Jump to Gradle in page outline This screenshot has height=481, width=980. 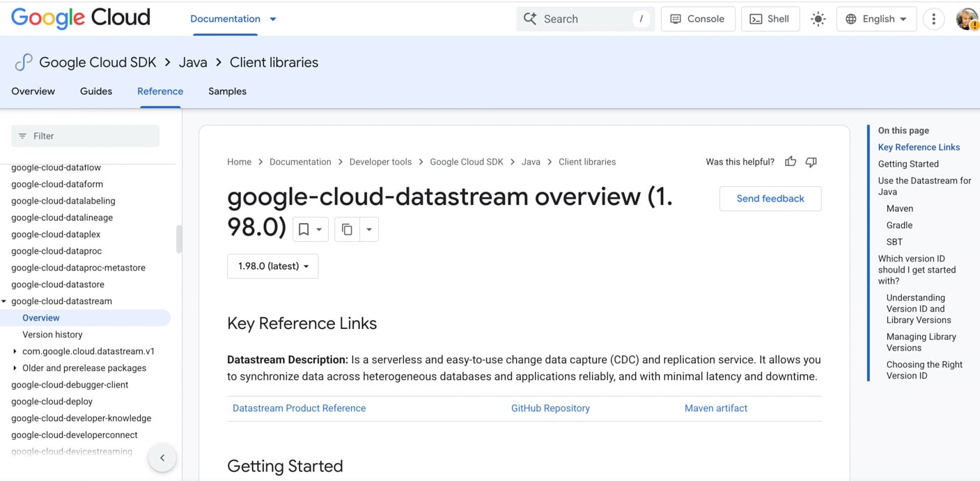click(899, 225)
